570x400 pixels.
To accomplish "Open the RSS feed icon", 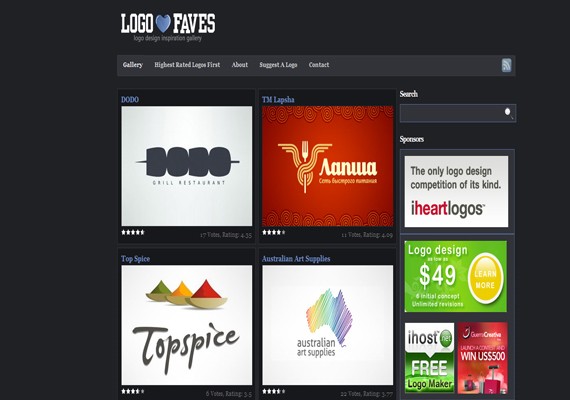I will pos(506,65).
